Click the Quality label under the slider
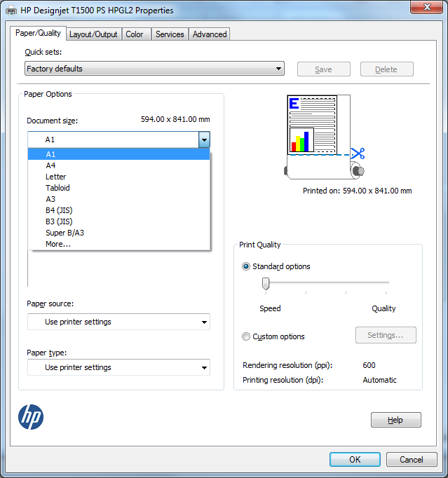Image resolution: width=448 pixels, height=478 pixels. click(383, 308)
